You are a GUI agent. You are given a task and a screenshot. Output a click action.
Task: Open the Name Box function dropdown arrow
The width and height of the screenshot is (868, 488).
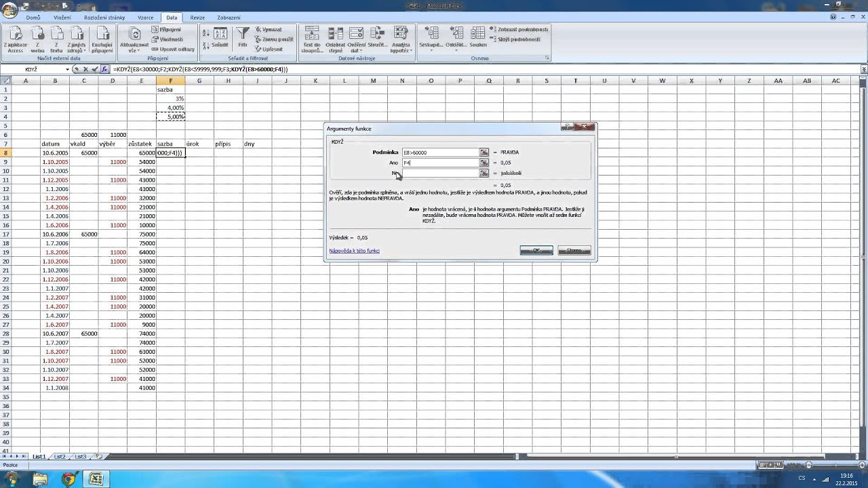coord(67,69)
